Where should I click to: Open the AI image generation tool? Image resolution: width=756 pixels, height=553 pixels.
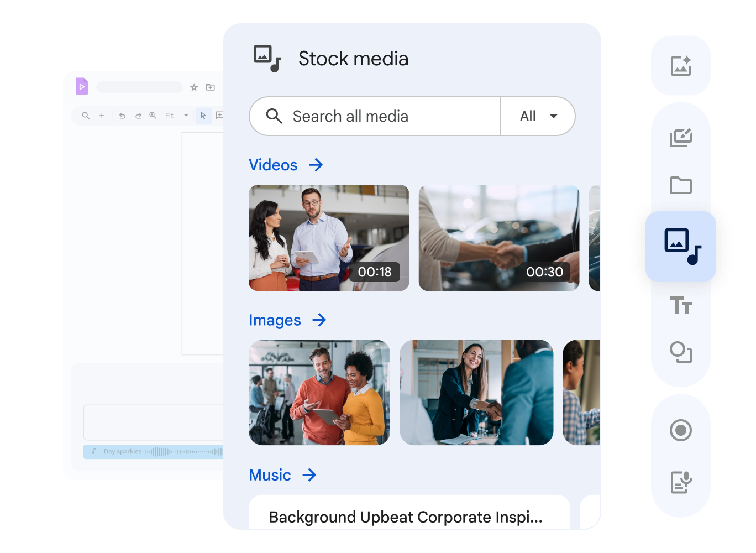pos(680,66)
